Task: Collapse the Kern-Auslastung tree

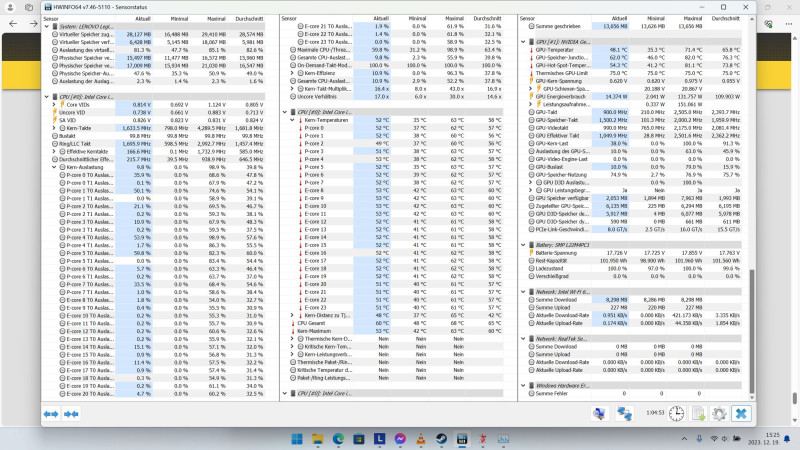Action: (x=54, y=167)
